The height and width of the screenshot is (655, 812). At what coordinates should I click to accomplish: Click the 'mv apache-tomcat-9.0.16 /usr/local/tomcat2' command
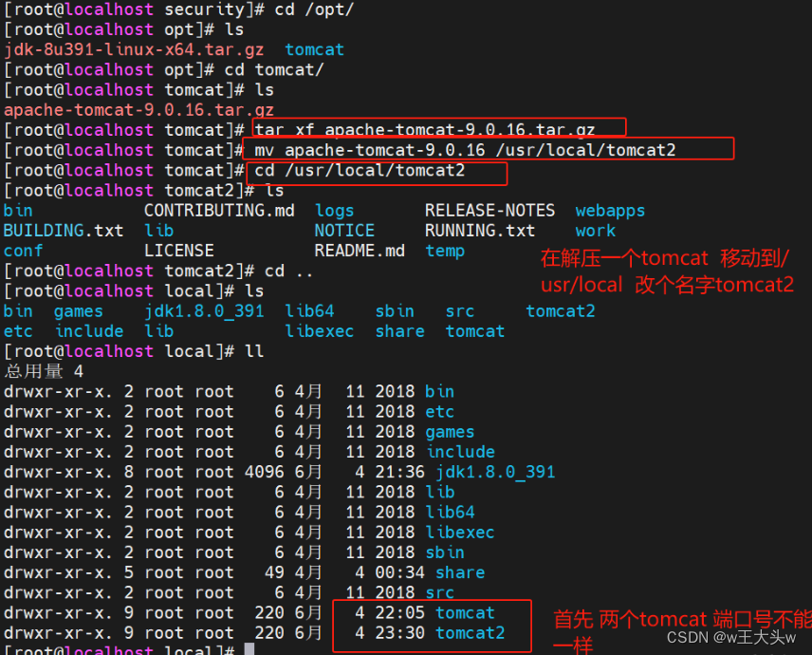tap(465, 150)
